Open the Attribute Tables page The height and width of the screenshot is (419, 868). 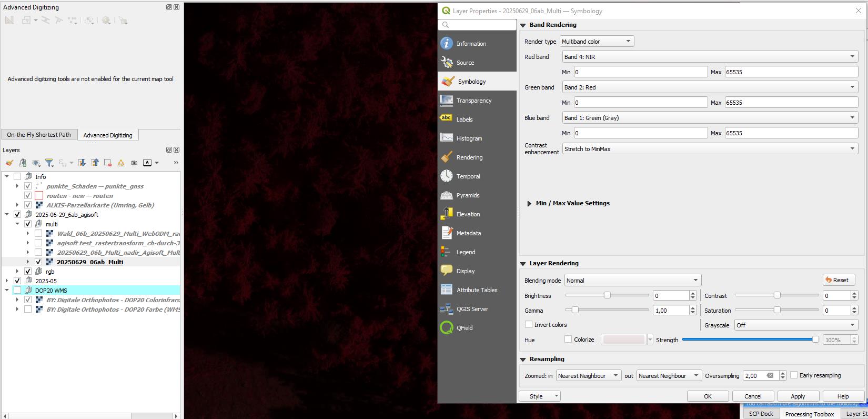tap(477, 290)
